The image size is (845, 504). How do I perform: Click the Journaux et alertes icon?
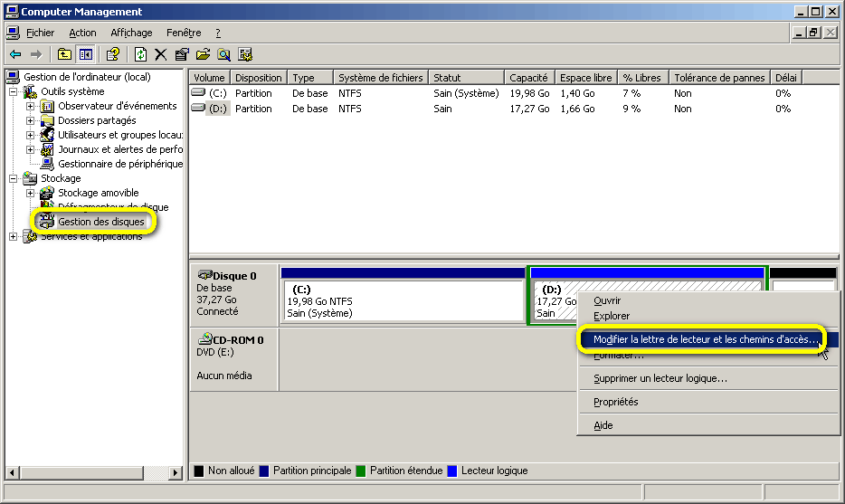point(47,149)
